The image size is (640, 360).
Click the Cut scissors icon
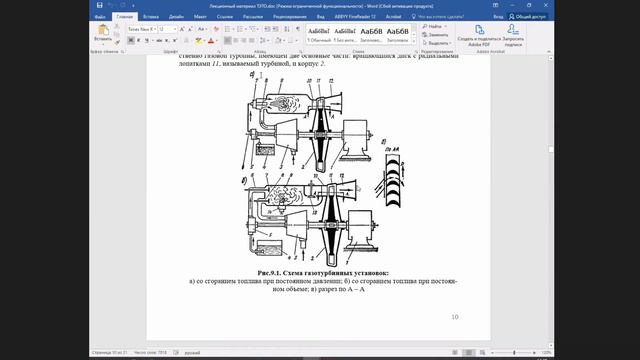pos(117,27)
